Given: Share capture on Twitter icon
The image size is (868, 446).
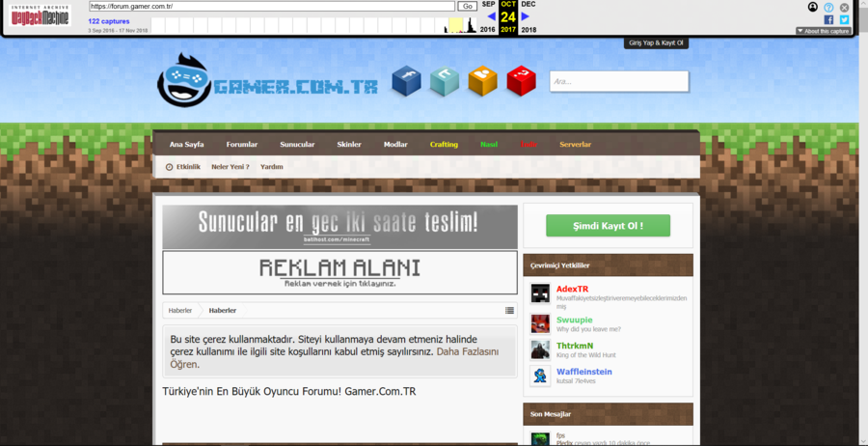Looking at the screenshot, I should point(844,20).
